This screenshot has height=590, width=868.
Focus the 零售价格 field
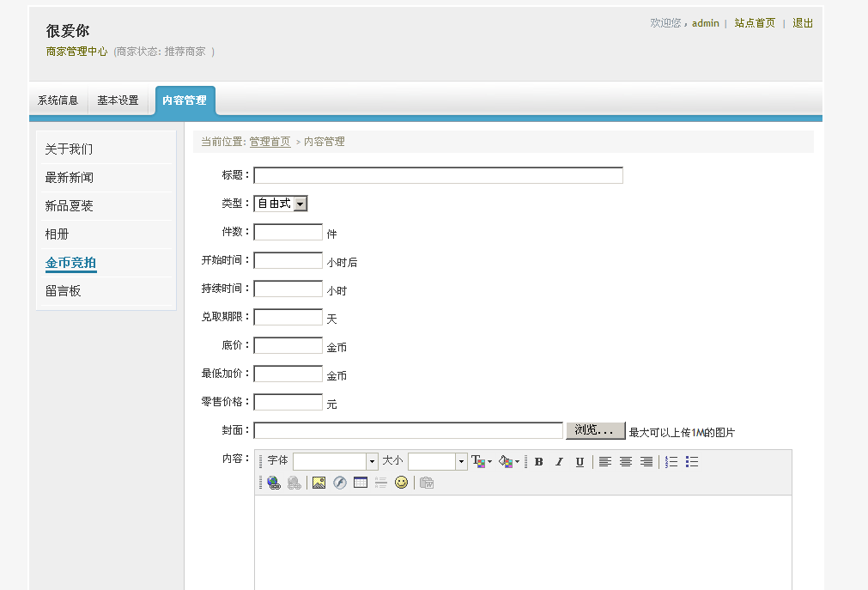(288, 402)
